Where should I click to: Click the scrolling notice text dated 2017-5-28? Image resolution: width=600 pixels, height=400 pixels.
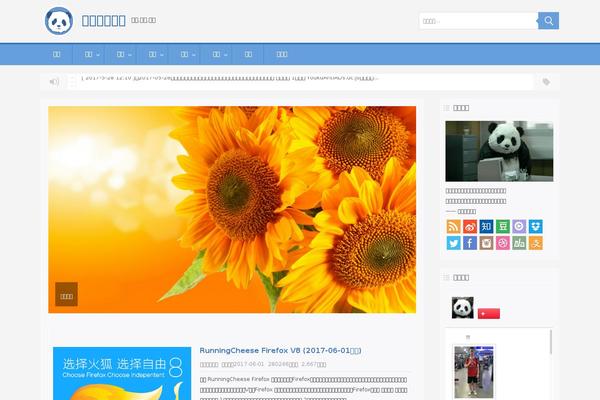[230, 78]
